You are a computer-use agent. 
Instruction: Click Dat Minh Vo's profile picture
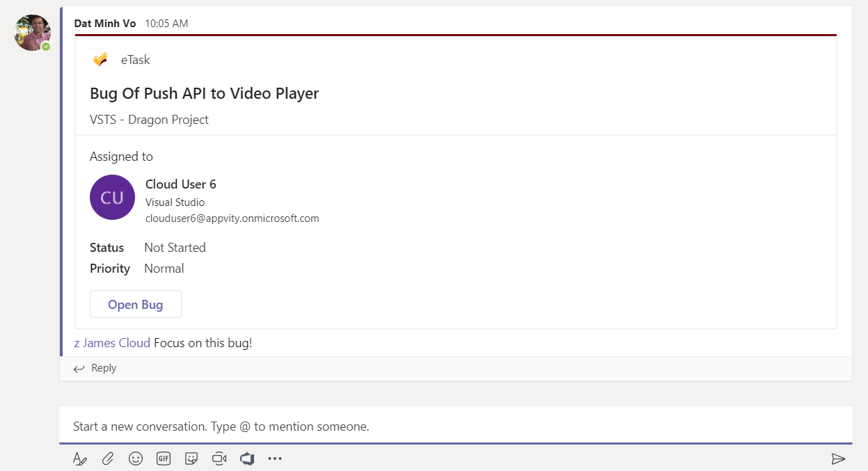coord(32,33)
